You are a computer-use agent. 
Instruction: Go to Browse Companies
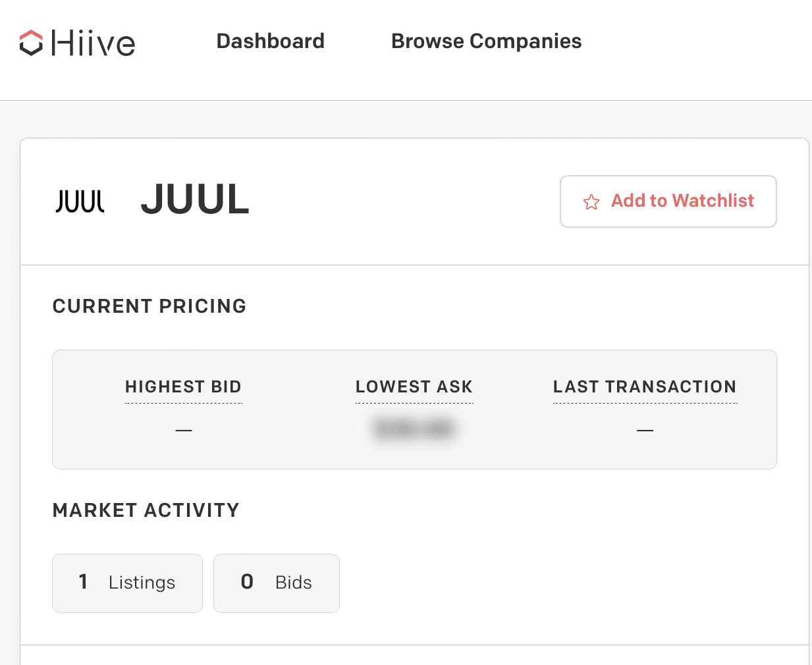coord(486,41)
